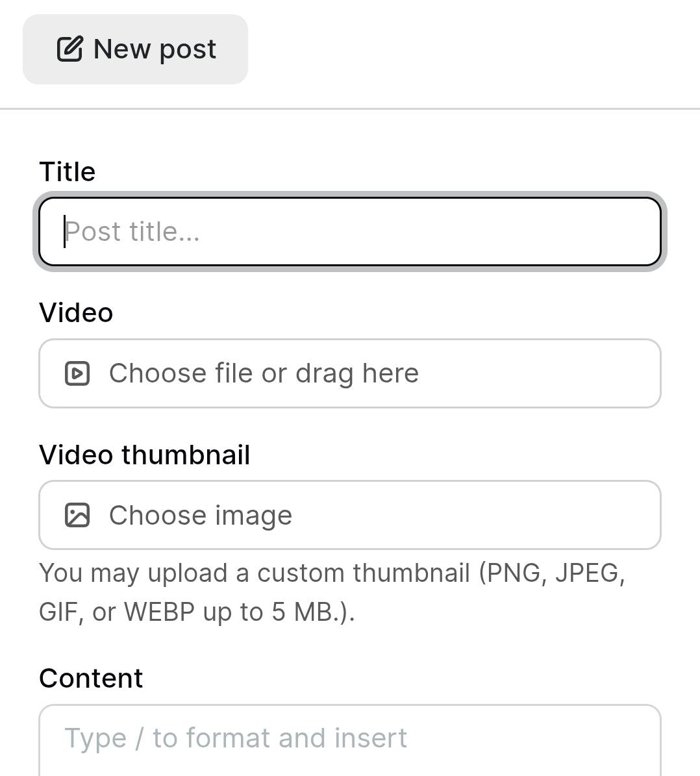Click the Content field label

[91, 679]
